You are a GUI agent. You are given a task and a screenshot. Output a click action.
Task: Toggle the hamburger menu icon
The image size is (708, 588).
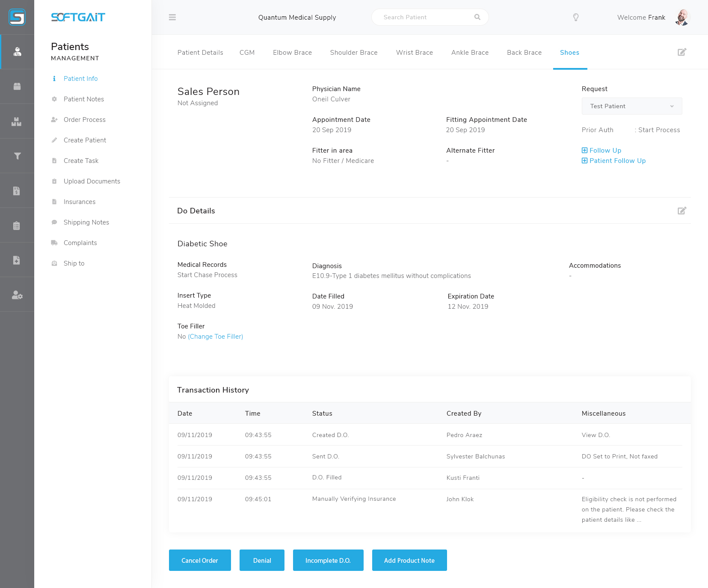[x=172, y=18]
